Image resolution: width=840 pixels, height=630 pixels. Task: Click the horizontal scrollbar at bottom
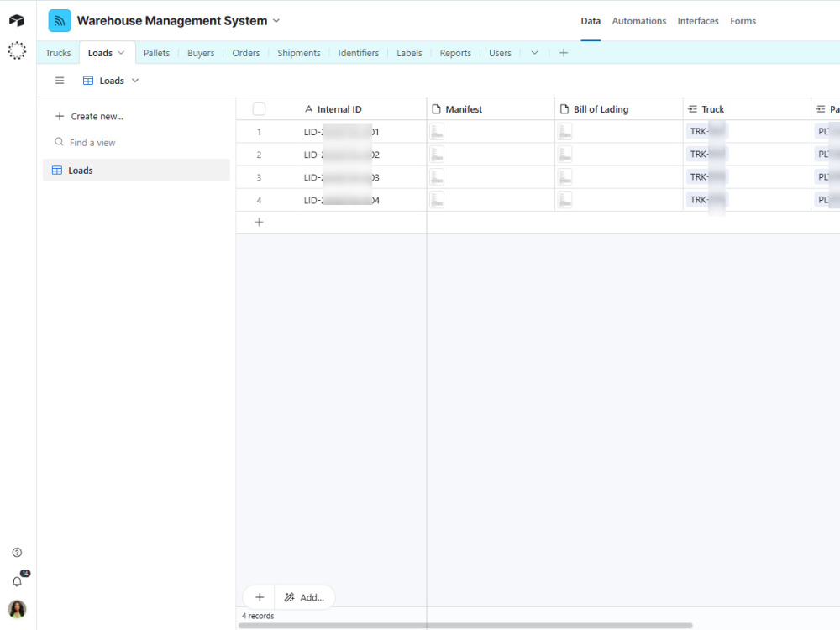[x=465, y=625]
